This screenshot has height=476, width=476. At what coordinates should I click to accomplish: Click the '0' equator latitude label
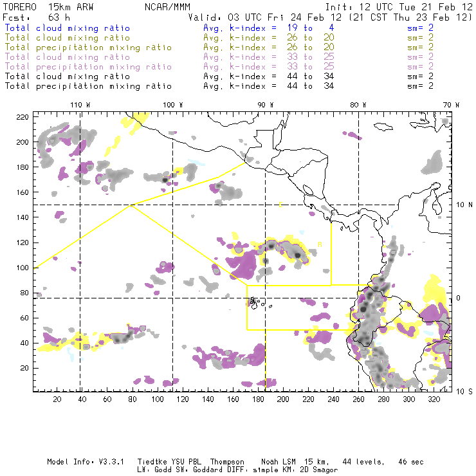(459, 298)
